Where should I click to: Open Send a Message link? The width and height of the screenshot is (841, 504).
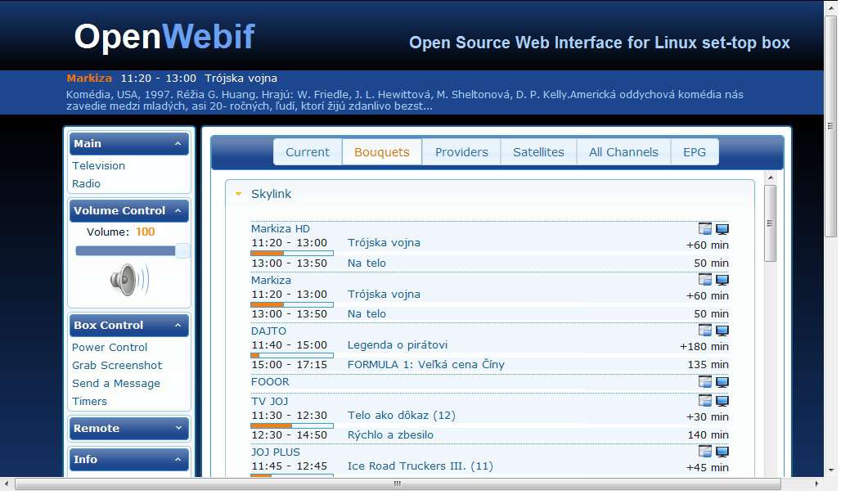pyautogui.click(x=116, y=384)
